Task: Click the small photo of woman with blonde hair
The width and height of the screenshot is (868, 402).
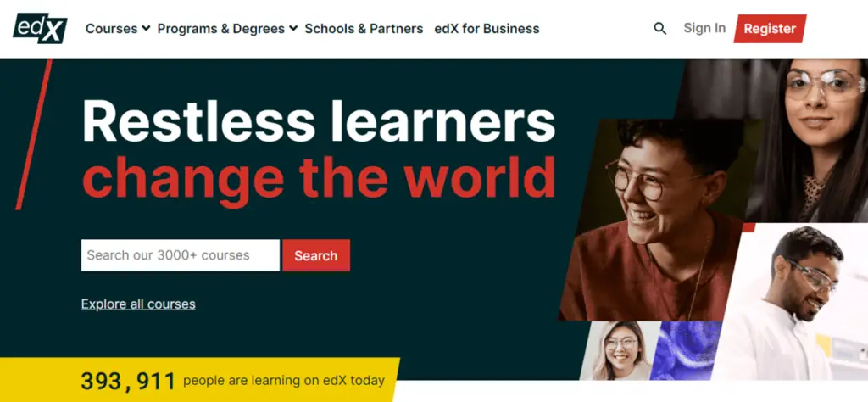Action: [619, 350]
